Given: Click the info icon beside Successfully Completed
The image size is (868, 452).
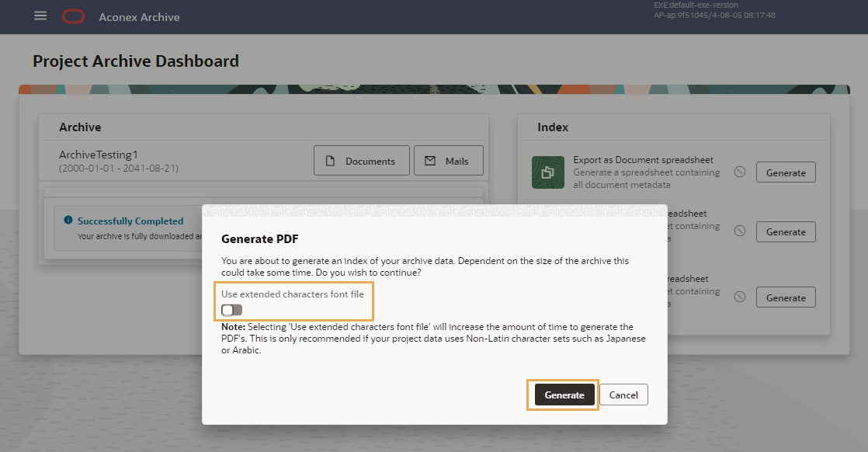Looking at the screenshot, I should pyautogui.click(x=68, y=220).
